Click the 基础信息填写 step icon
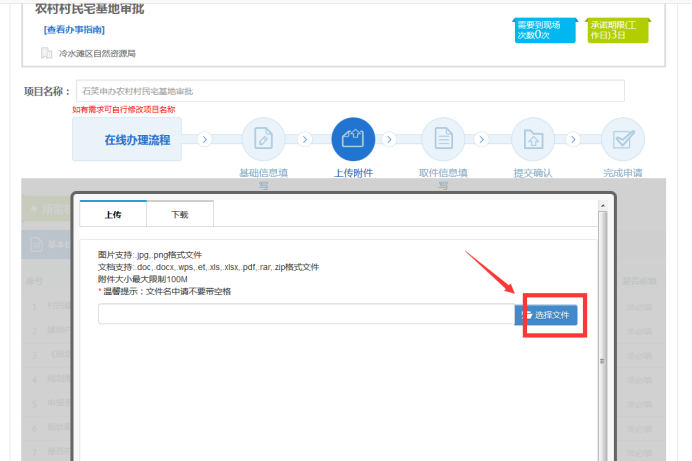 (x=263, y=139)
